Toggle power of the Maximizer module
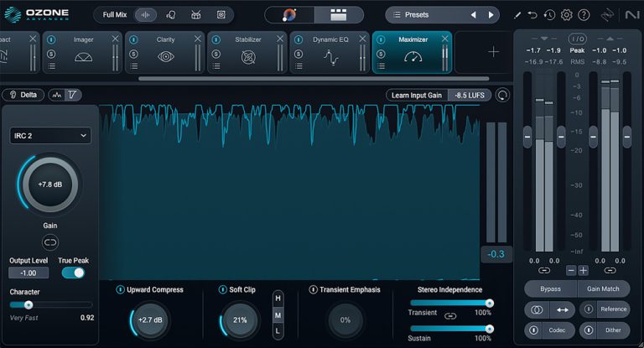The height and width of the screenshot is (348, 644). (x=381, y=40)
